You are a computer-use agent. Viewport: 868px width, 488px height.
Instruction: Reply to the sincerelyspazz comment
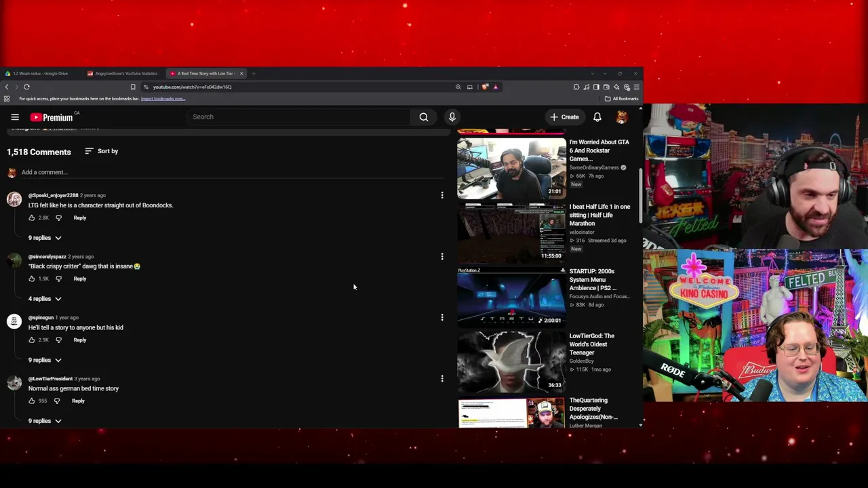80,279
